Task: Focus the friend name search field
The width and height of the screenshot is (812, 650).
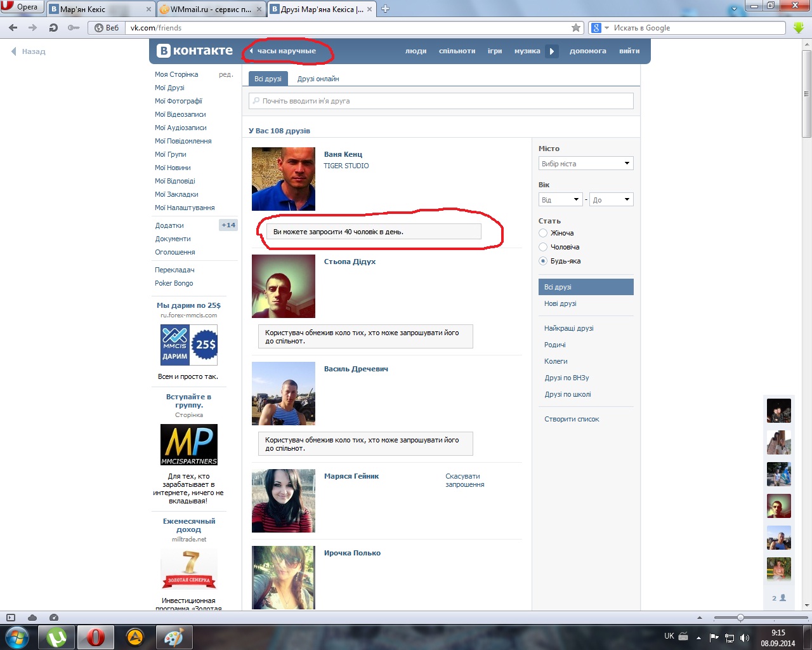Action: (x=441, y=101)
